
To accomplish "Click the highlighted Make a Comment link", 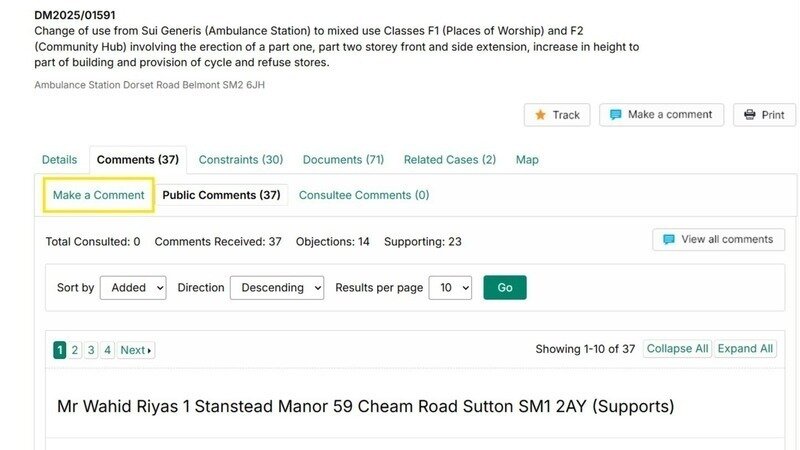I will coord(98,195).
